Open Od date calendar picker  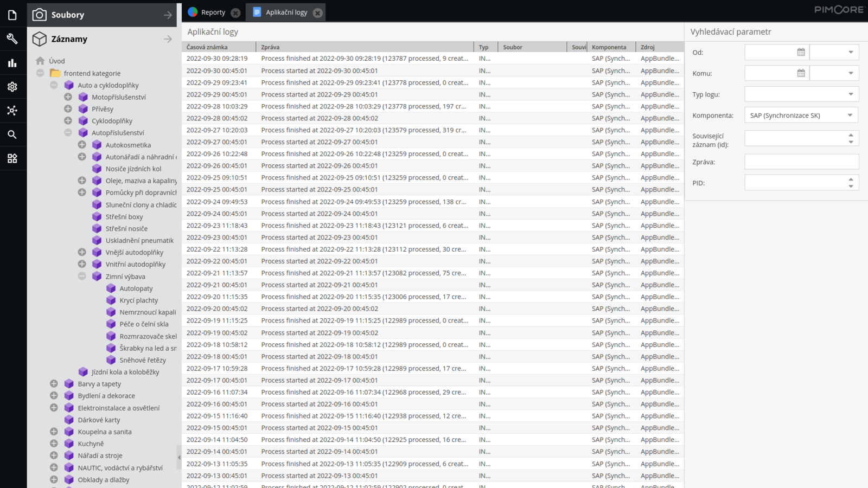[x=801, y=52]
